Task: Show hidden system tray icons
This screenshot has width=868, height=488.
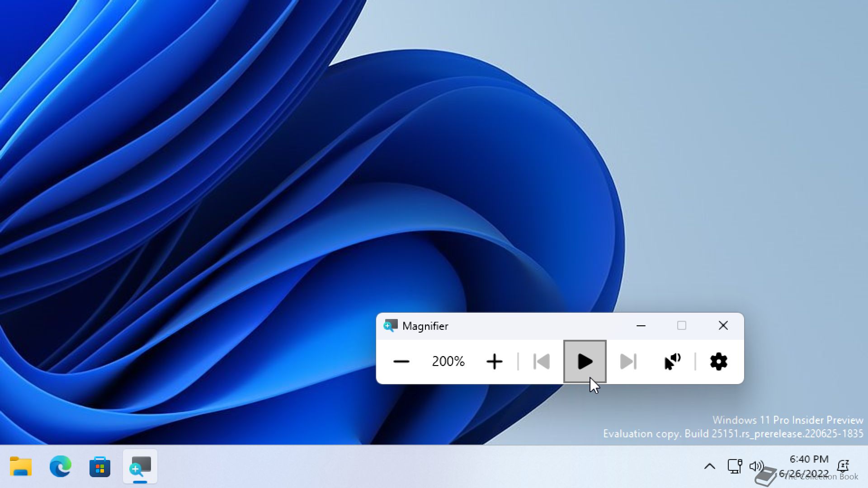Action: click(x=710, y=466)
